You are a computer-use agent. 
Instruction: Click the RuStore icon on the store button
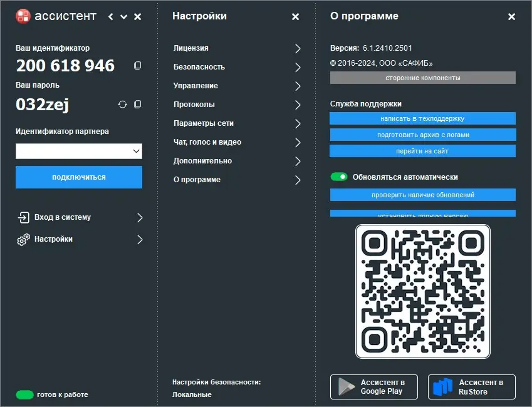tap(442, 386)
